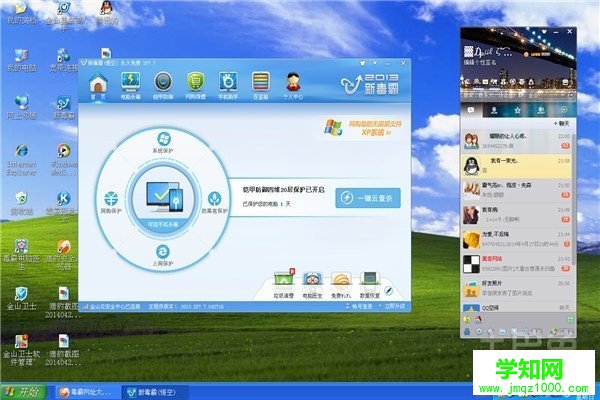Click + 聊天 button in QQ
The image size is (600, 400).
click(561, 123)
